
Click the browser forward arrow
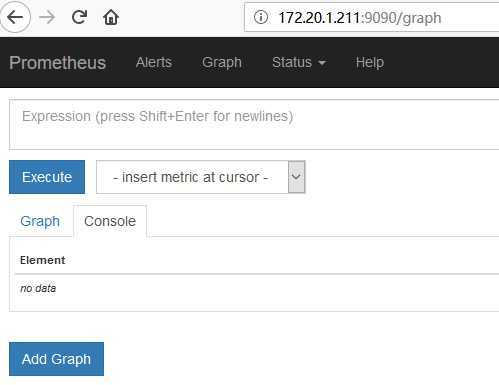click(47, 17)
